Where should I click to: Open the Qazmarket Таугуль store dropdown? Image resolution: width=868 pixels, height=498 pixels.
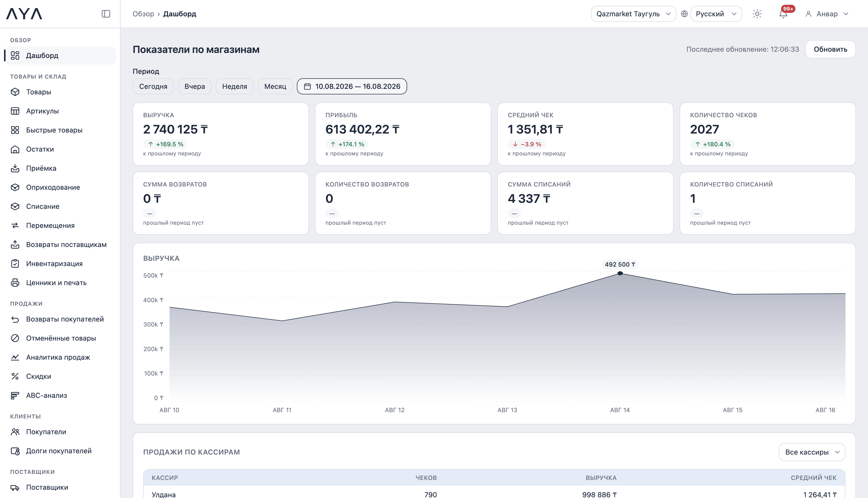click(x=633, y=14)
